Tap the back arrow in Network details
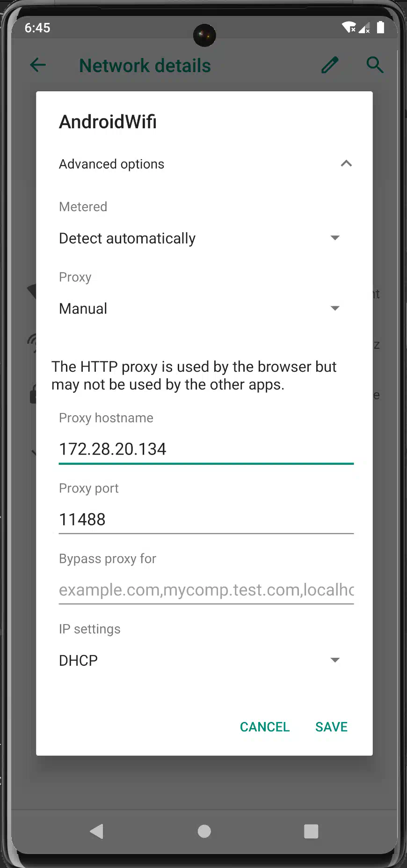Viewport: 407px width, 868px height. tap(37, 65)
